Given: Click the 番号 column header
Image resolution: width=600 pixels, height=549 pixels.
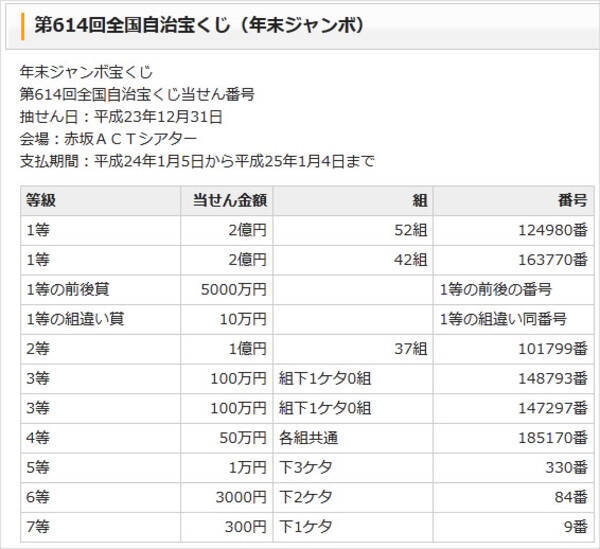Looking at the screenshot, I should click(x=572, y=200).
